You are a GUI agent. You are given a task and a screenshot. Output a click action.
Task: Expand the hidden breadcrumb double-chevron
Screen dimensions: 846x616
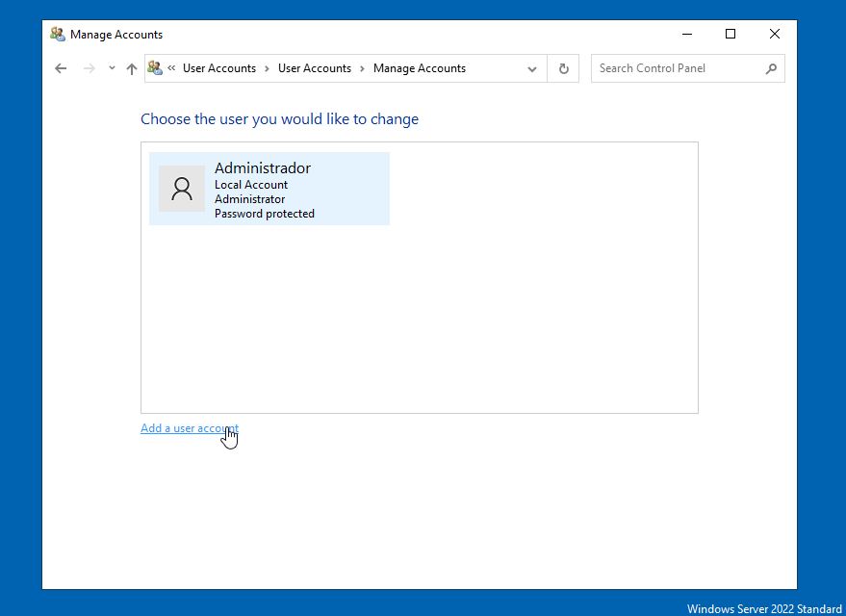tap(171, 68)
